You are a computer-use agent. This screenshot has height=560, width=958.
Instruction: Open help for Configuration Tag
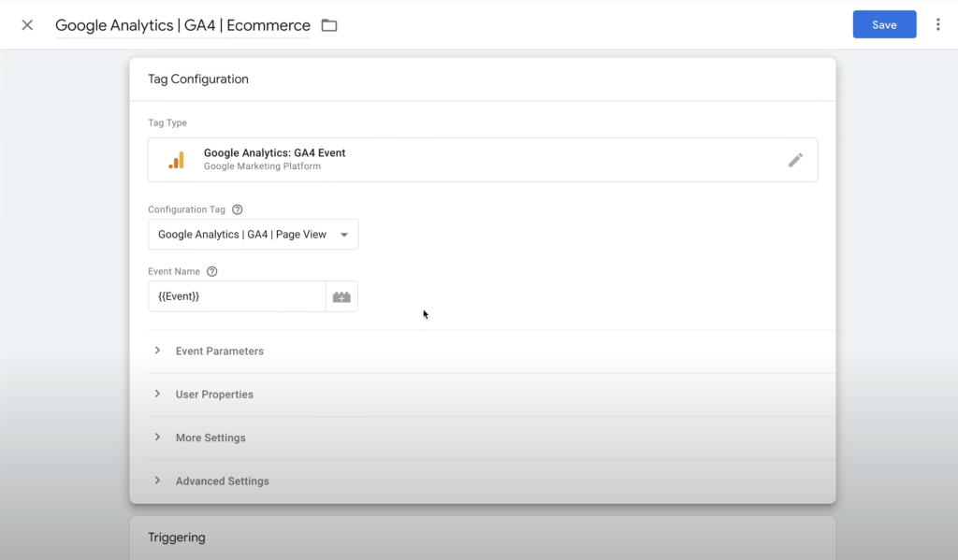[238, 210]
